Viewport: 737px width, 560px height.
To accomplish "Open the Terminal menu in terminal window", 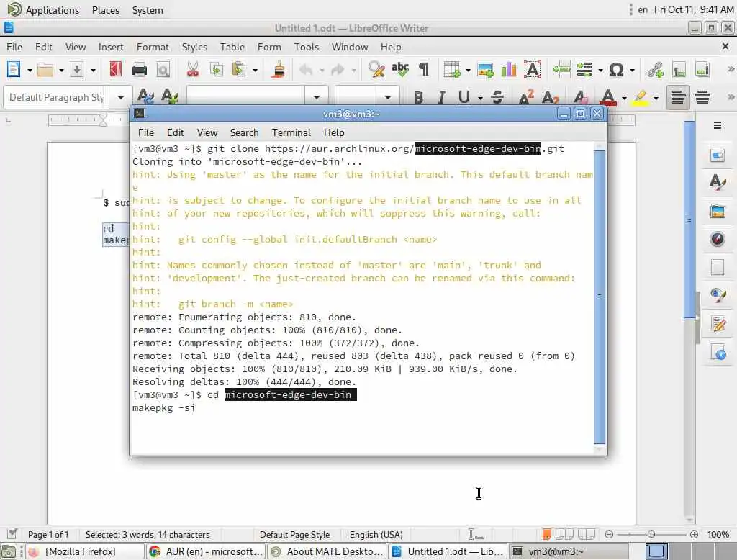I will click(x=291, y=132).
